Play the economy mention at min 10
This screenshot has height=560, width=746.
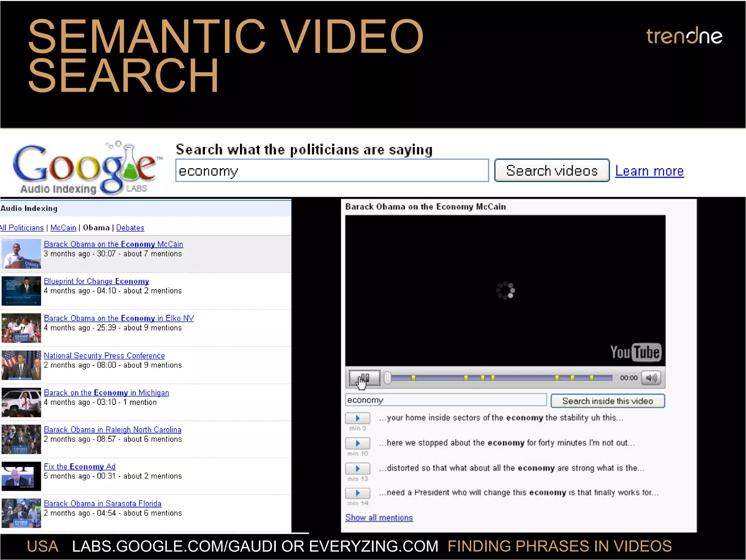coord(358,443)
